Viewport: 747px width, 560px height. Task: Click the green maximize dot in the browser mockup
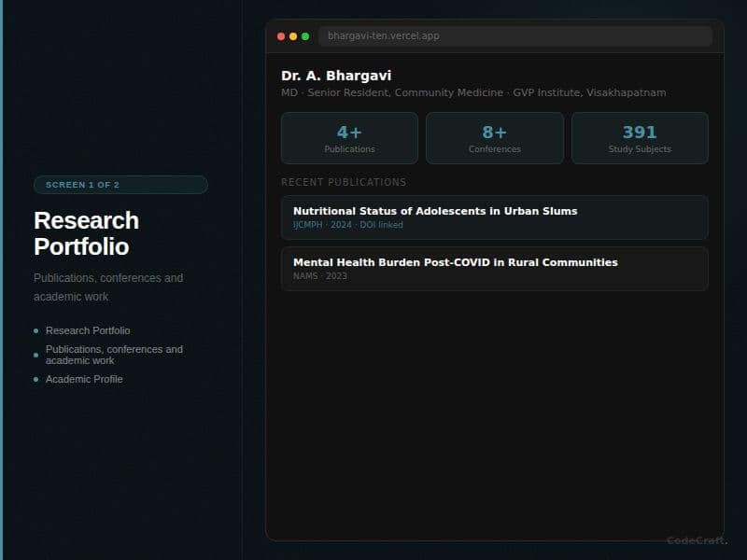(305, 36)
